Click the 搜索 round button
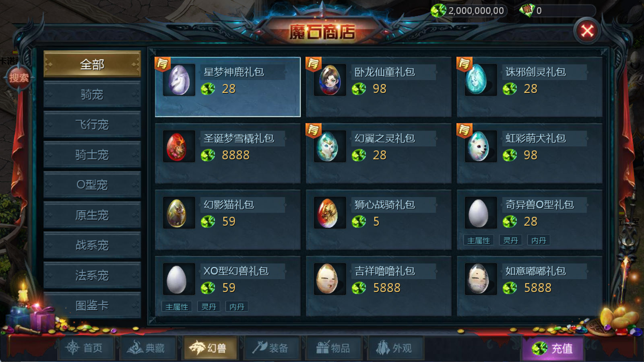 click(x=19, y=78)
